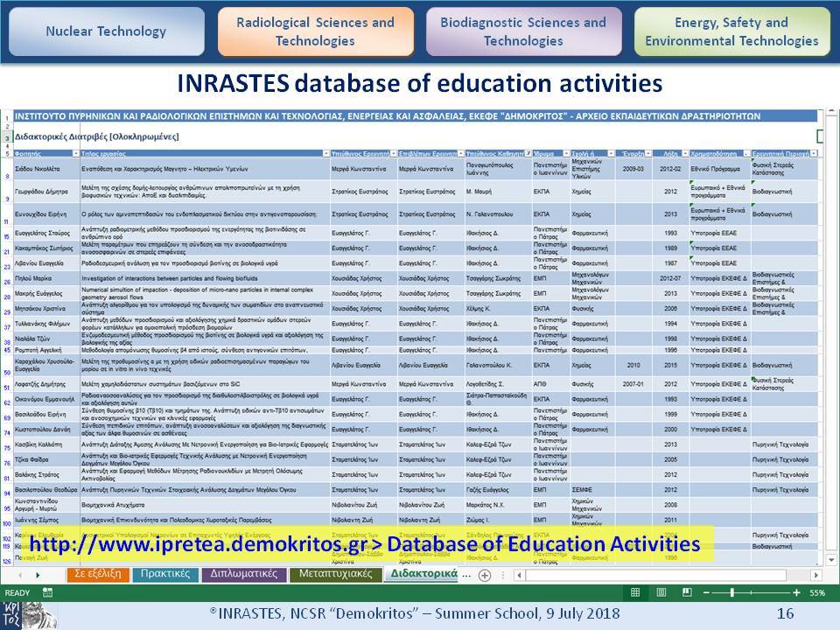Switch to Page Break Preview icon
The height and width of the screenshot is (630, 840).
(x=687, y=592)
